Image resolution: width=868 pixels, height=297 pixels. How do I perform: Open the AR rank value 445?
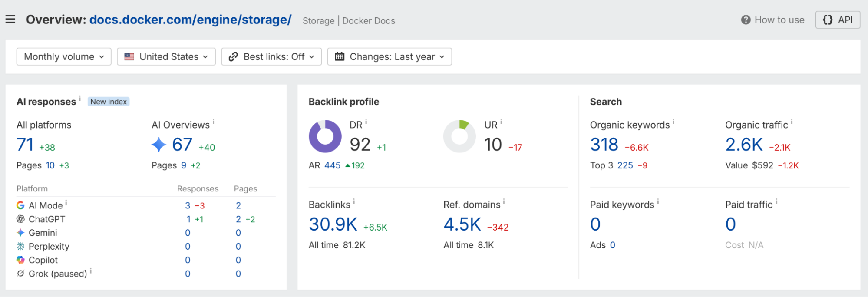333,165
